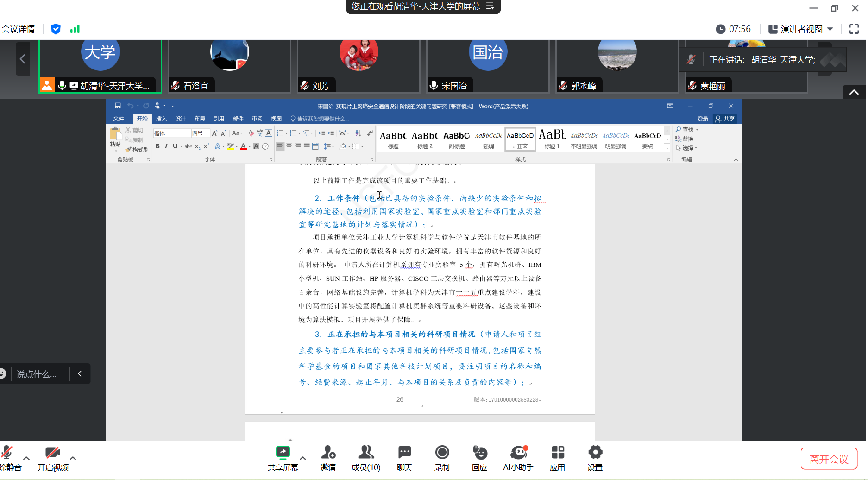Click the 离开会议 button

pos(829,459)
